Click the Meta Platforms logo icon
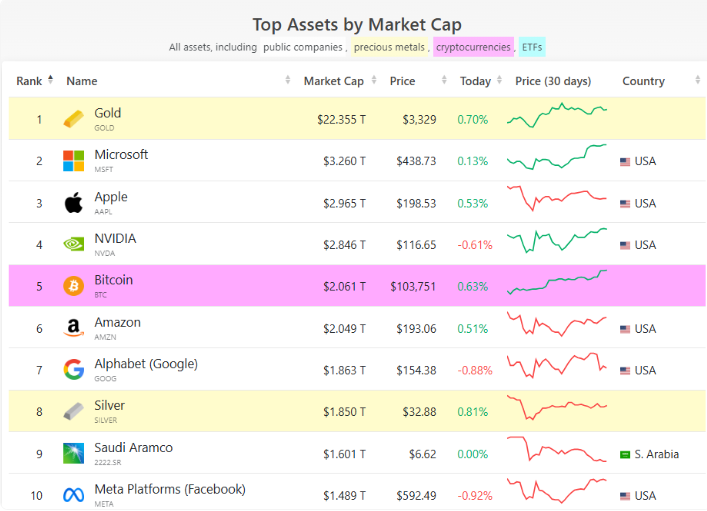 (x=73, y=495)
